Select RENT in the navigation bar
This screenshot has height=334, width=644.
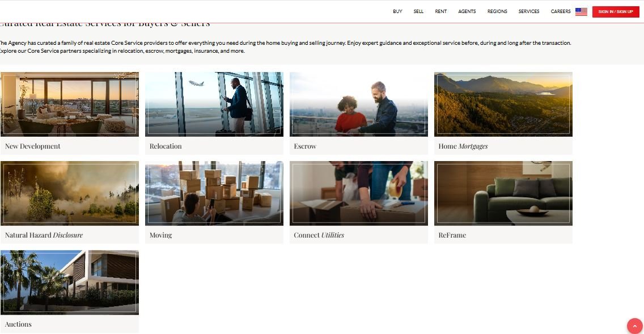point(440,11)
